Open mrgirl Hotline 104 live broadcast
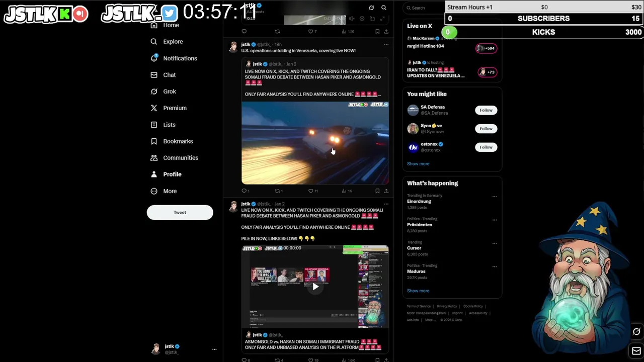 click(x=426, y=46)
